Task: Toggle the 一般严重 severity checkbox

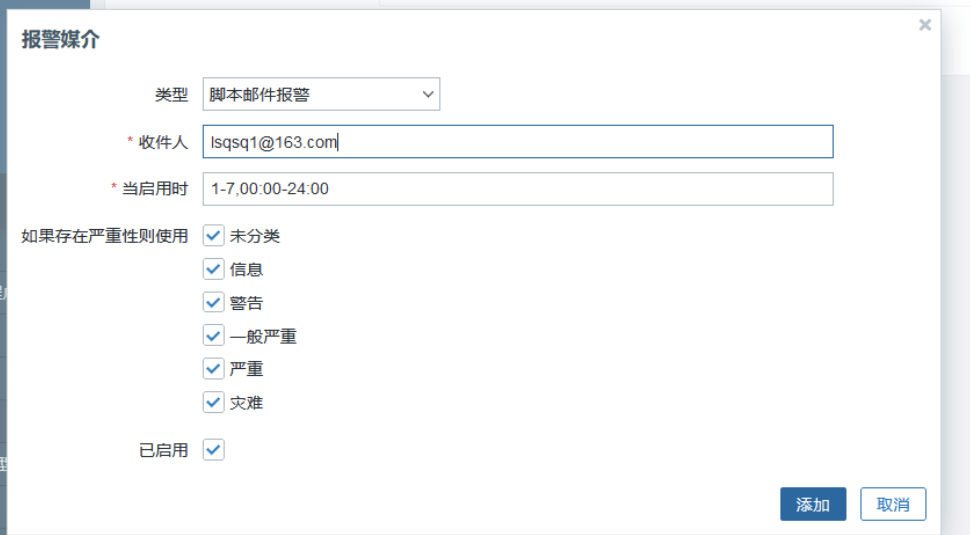Action: pos(213,336)
